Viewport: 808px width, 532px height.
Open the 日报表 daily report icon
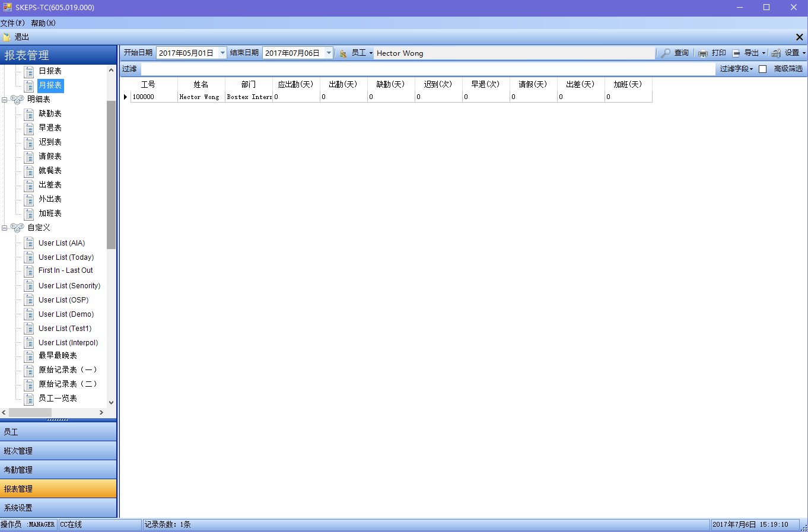(29, 71)
